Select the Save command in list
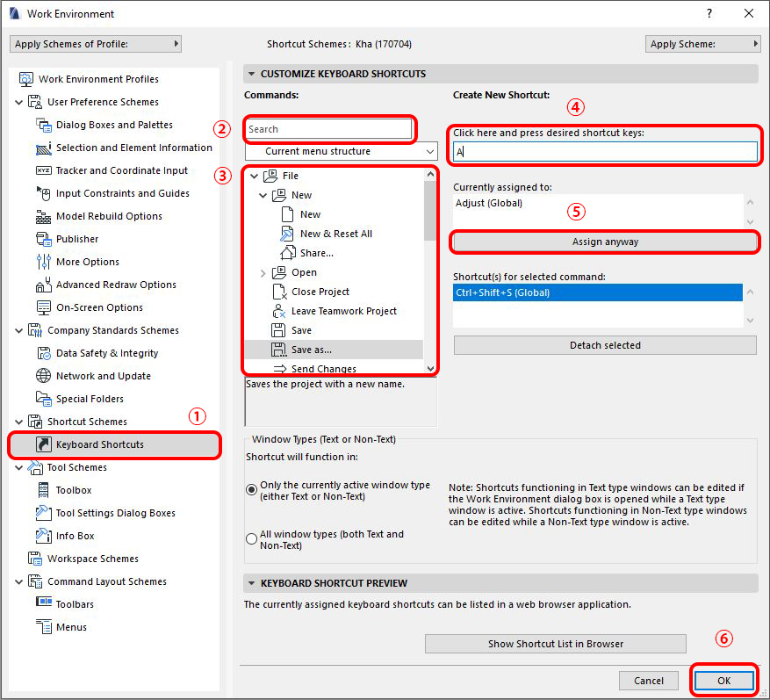Screen dimensions: 770x700 [x=301, y=330]
